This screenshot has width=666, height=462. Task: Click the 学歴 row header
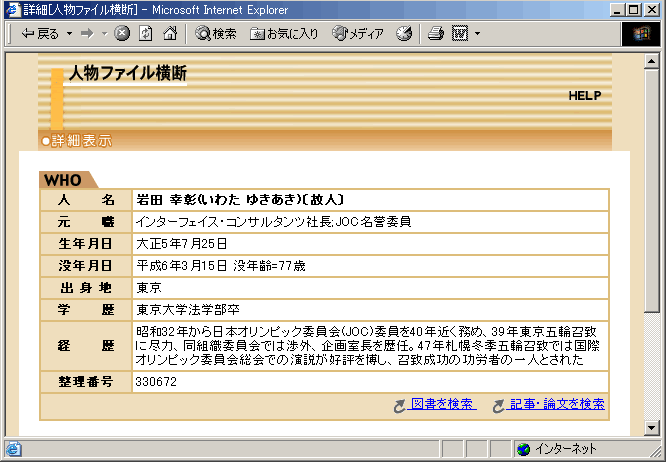tap(86, 310)
